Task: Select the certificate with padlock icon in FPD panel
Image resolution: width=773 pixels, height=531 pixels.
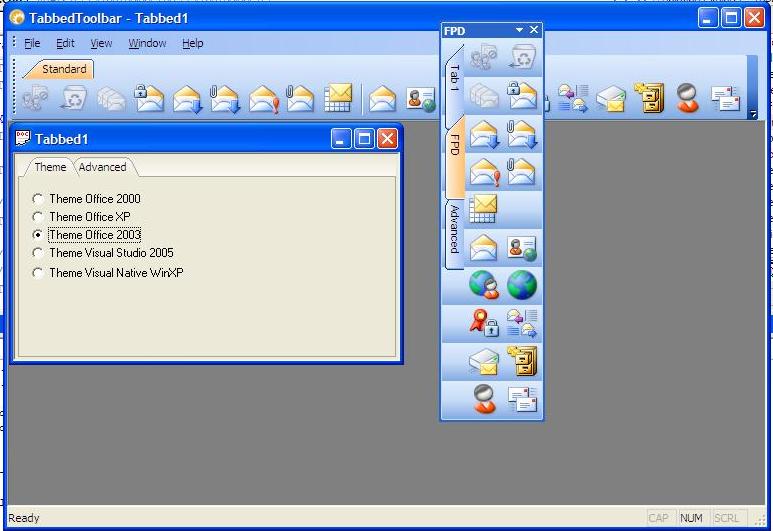Action: pyautogui.click(x=484, y=323)
